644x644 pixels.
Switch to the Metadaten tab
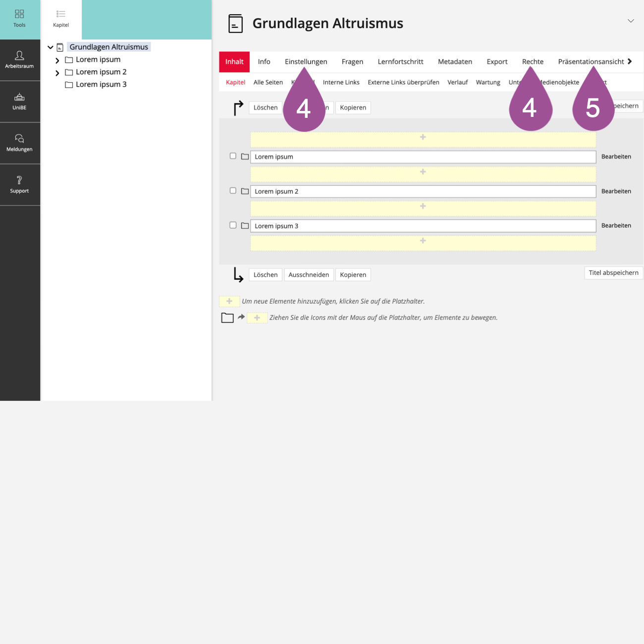tap(455, 62)
